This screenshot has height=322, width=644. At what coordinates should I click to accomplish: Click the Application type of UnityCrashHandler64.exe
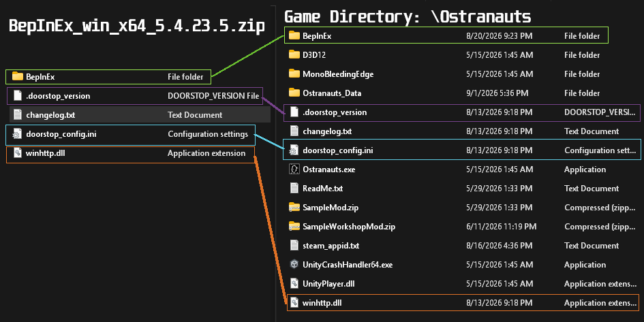(585, 265)
